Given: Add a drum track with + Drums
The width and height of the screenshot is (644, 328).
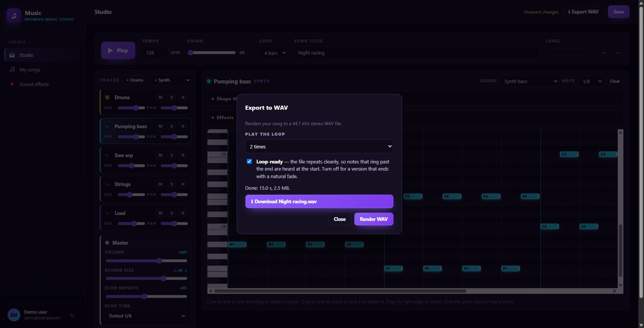Looking at the screenshot, I should coord(135,80).
